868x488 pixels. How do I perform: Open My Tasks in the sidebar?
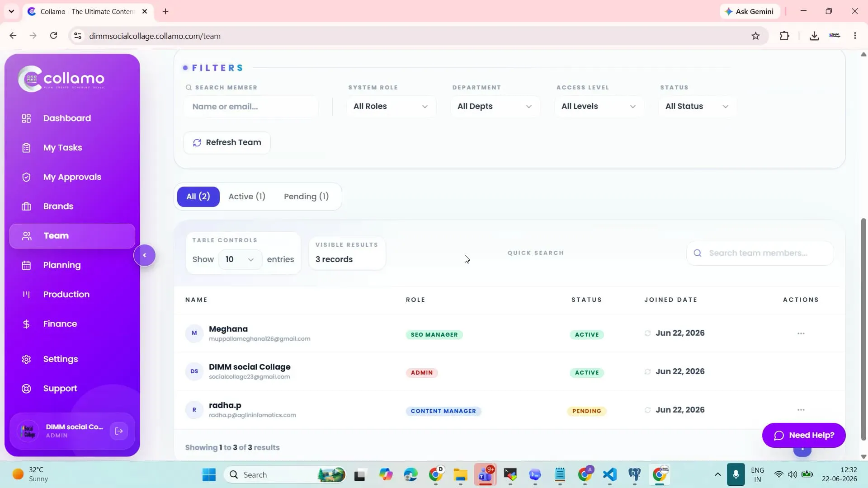pos(72,147)
